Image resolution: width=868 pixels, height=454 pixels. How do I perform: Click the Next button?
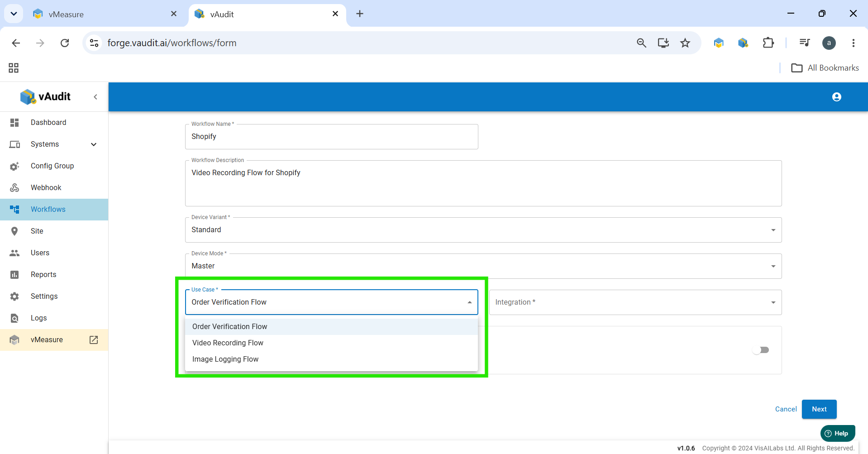819,409
